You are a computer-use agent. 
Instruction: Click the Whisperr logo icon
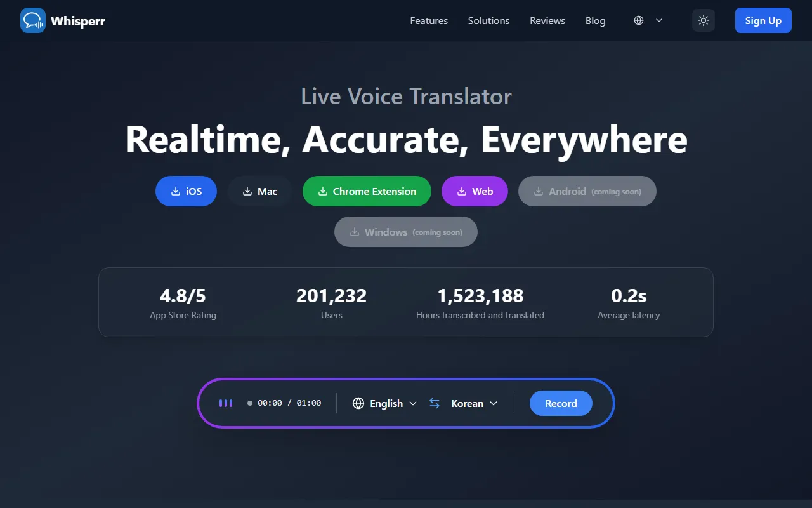33,20
